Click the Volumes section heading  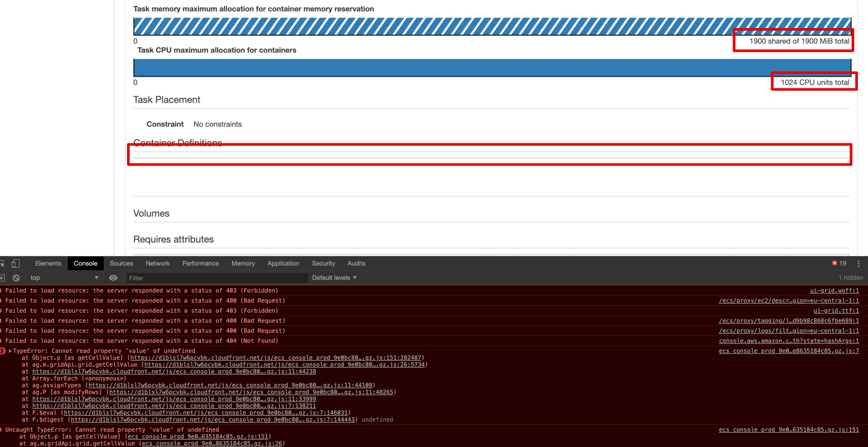tap(151, 213)
